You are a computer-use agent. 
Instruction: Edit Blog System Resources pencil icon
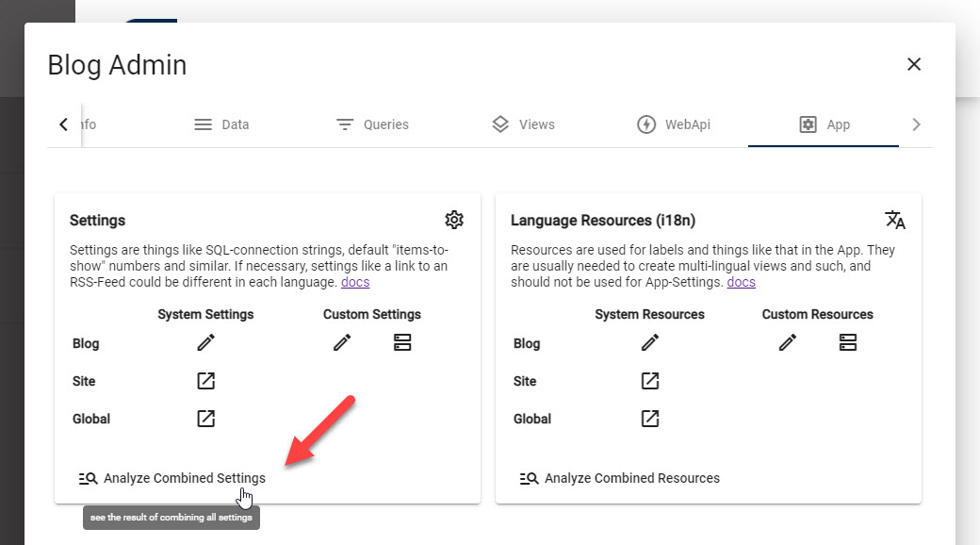pyautogui.click(x=650, y=343)
